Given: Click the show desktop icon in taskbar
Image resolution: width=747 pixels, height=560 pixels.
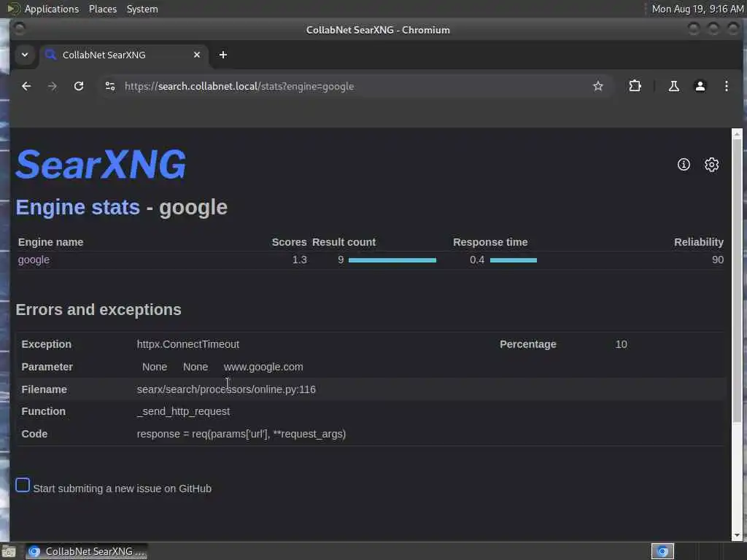Looking at the screenshot, I should [x=9, y=551].
